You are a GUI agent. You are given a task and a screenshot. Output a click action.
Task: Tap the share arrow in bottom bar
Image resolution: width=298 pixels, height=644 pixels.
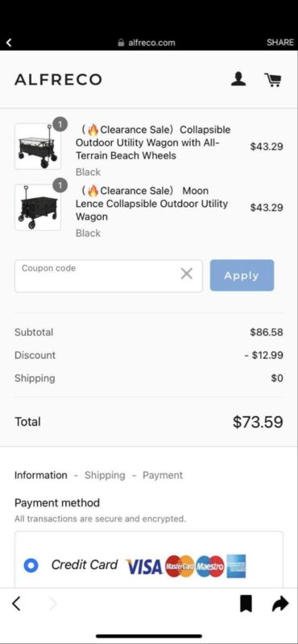click(x=280, y=604)
